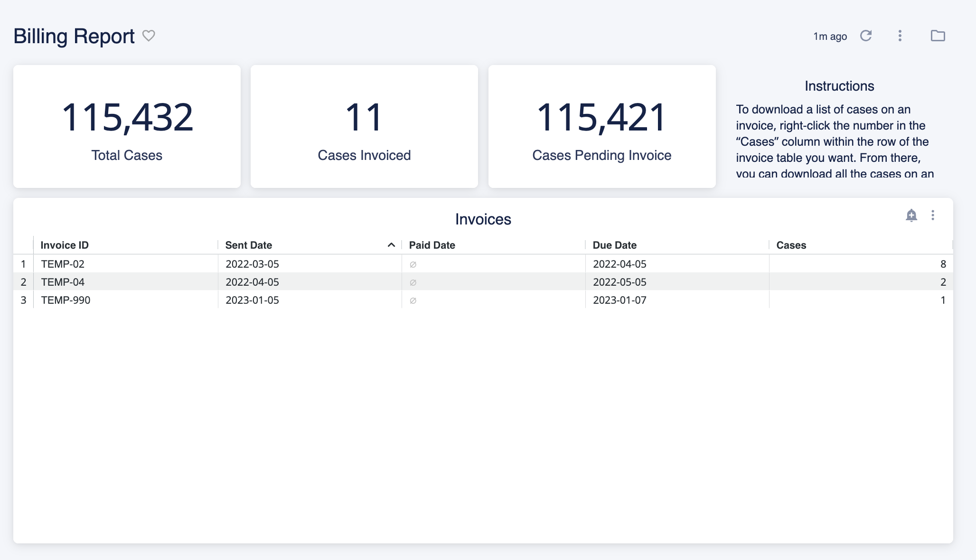976x560 pixels.
Task: Click the Total Cases metric card
Action: (127, 127)
